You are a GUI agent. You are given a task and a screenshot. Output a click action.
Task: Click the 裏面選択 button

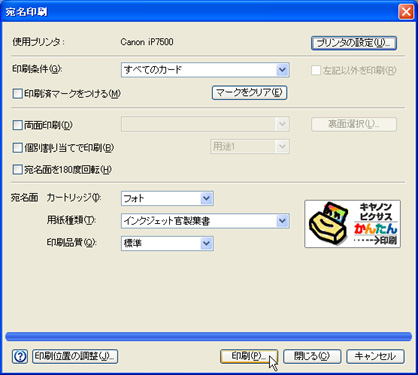(x=354, y=124)
